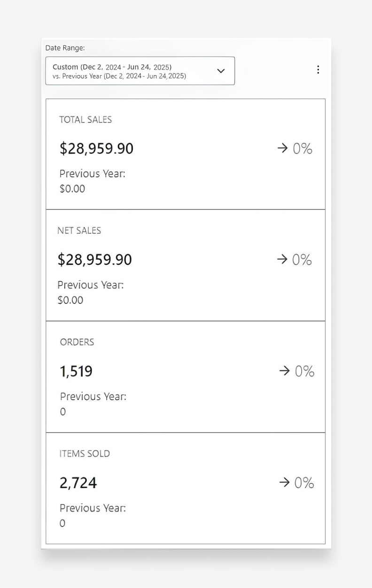372x588 pixels.
Task: Open the ORDERS report heading
Action: pyautogui.click(x=77, y=342)
